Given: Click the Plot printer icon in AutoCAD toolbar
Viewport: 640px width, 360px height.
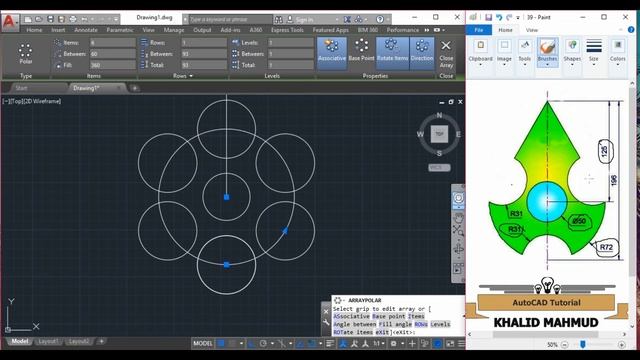Looking at the screenshot, I should 73,19.
